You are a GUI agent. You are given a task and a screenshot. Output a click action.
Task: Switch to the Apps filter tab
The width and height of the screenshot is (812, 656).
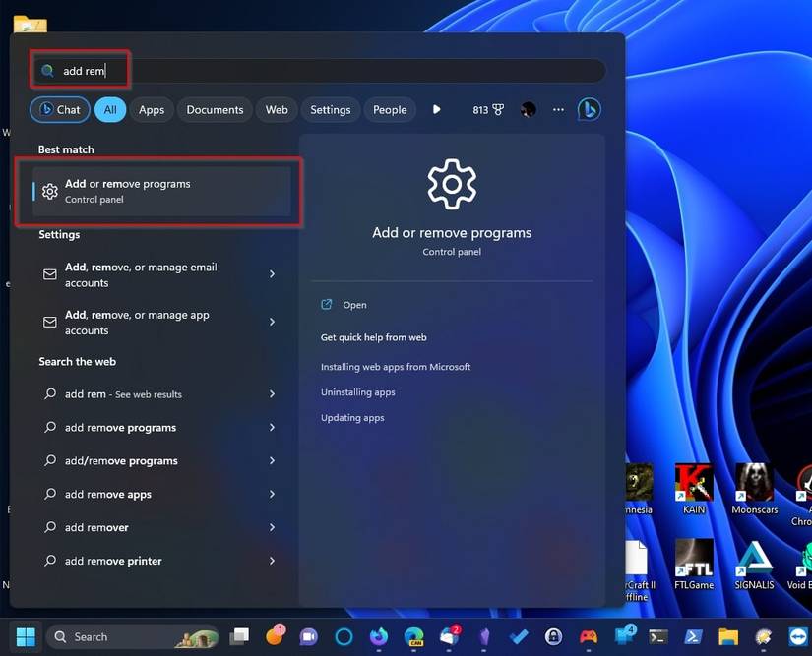[152, 110]
